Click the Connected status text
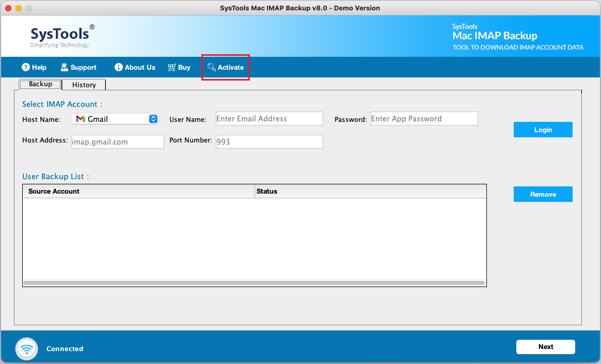The width and height of the screenshot is (601, 364). [65, 349]
